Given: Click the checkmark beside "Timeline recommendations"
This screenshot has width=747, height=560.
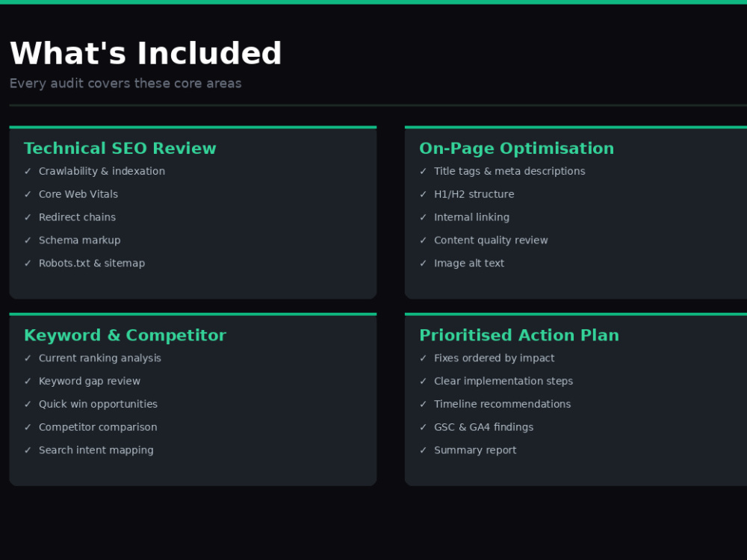Looking at the screenshot, I should (x=423, y=403).
